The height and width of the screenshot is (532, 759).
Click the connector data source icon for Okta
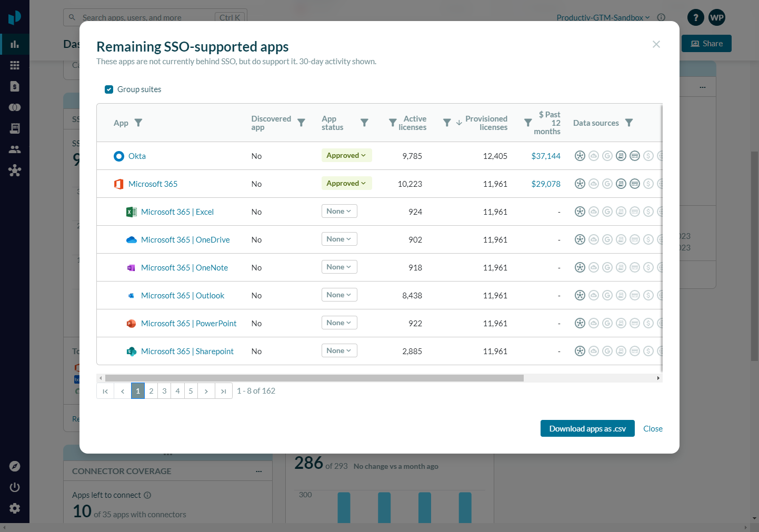click(x=580, y=156)
